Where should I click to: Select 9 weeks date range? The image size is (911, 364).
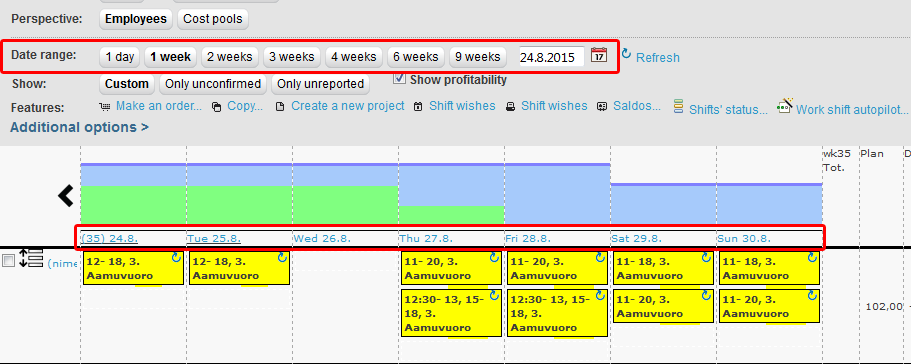478,57
